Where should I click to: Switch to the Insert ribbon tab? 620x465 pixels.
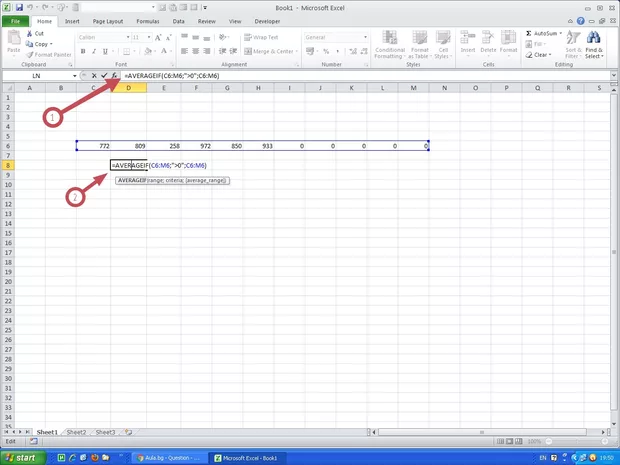[x=72, y=21]
